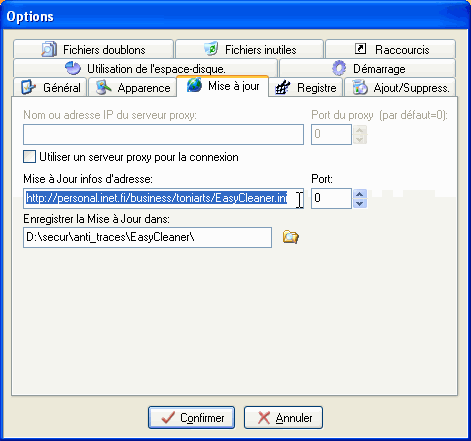Screen dimensions: 471x441
Task: Decrease the Port value with down arrow
Action: point(360,203)
